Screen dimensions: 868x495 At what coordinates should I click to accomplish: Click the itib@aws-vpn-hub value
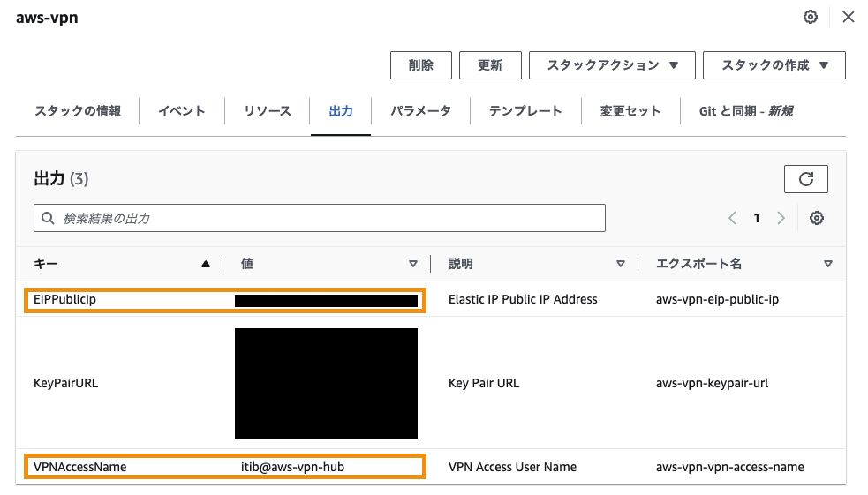pos(292,467)
